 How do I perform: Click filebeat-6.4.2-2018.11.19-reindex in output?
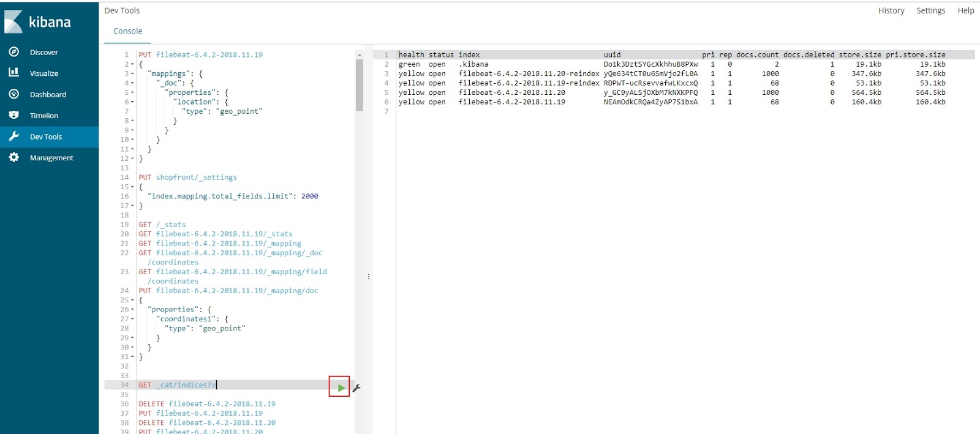coord(529,83)
